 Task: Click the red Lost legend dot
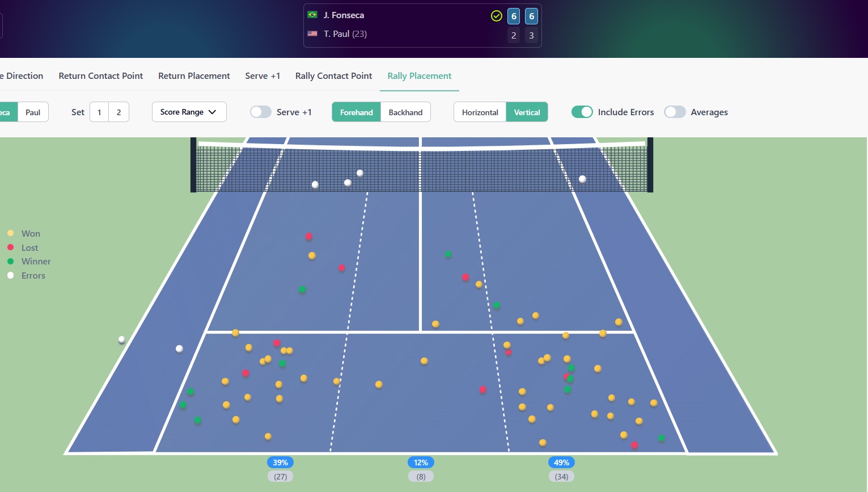click(11, 247)
